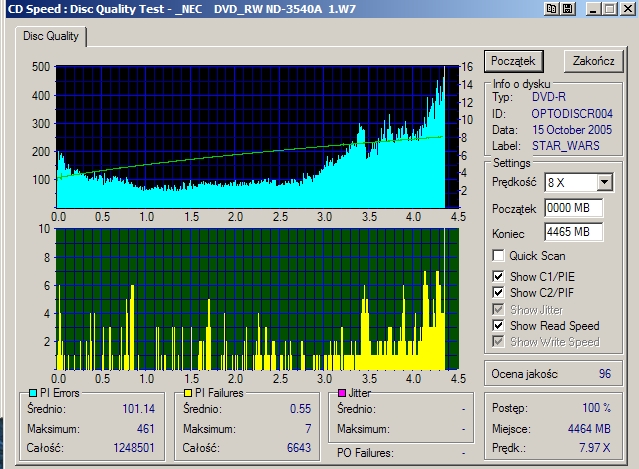Click PI Failures total 6643
Viewport: 639px width, 469px height.
pyautogui.click(x=299, y=448)
